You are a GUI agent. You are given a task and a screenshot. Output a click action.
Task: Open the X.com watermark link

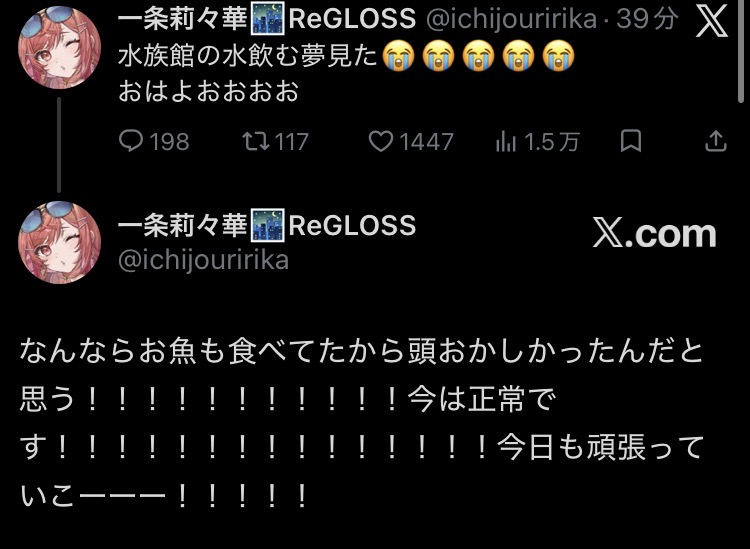tap(654, 233)
